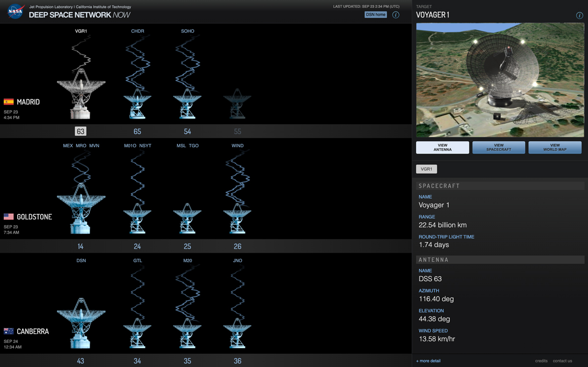Click the MEX spacecraft label
588x367 pixels.
click(68, 146)
